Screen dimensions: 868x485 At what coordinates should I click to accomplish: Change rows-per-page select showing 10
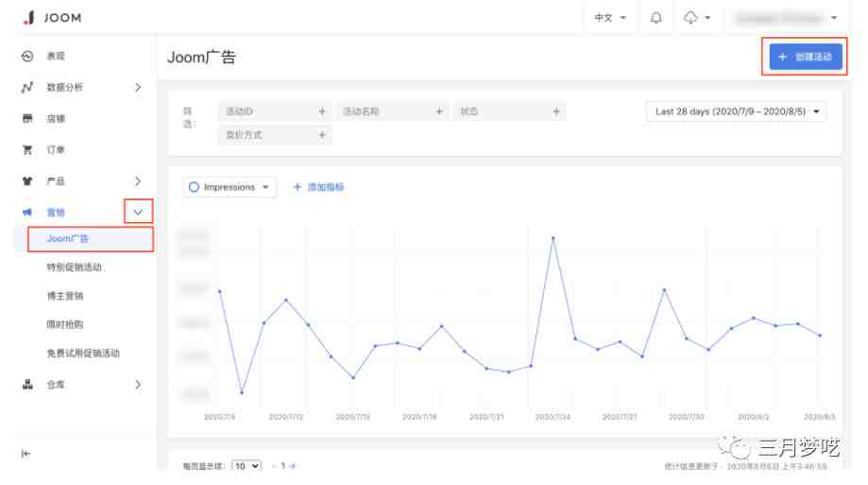pyautogui.click(x=247, y=466)
